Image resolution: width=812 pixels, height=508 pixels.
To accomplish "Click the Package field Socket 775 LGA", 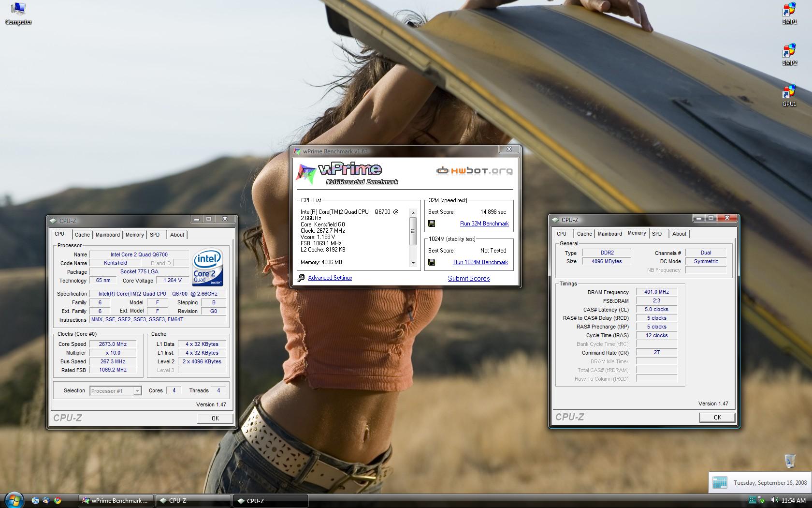I will coord(139,271).
